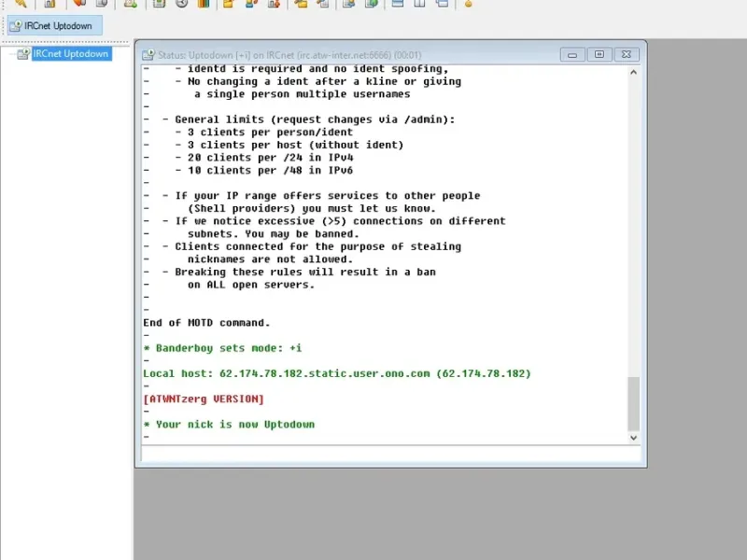Image resolution: width=747 pixels, height=560 pixels.
Task: Click 'a single person multiple usernames' line
Action: [x=303, y=94]
